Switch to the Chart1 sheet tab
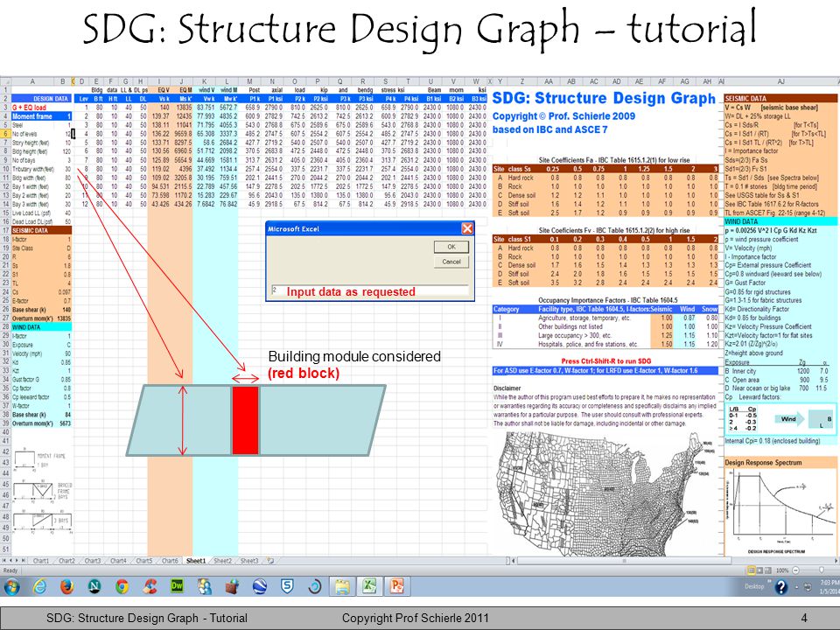This screenshot has width=840, height=630. coord(41,561)
